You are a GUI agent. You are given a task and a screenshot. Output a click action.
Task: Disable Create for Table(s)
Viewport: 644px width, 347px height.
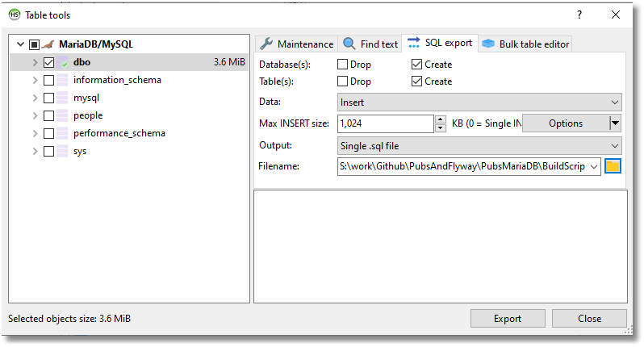417,82
